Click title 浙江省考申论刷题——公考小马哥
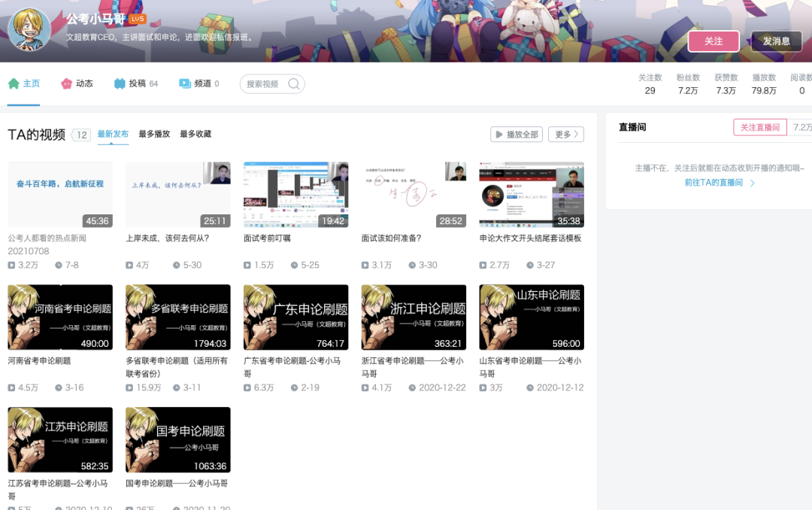This screenshot has height=510, width=812. pyautogui.click(x=413, y=367)
